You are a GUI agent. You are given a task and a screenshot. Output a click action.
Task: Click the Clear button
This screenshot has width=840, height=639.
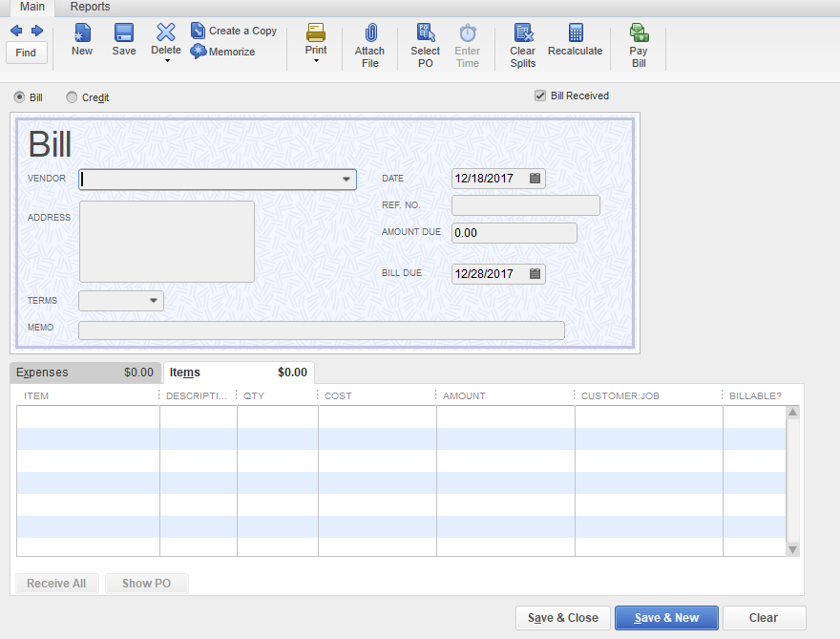coord(764,618)
